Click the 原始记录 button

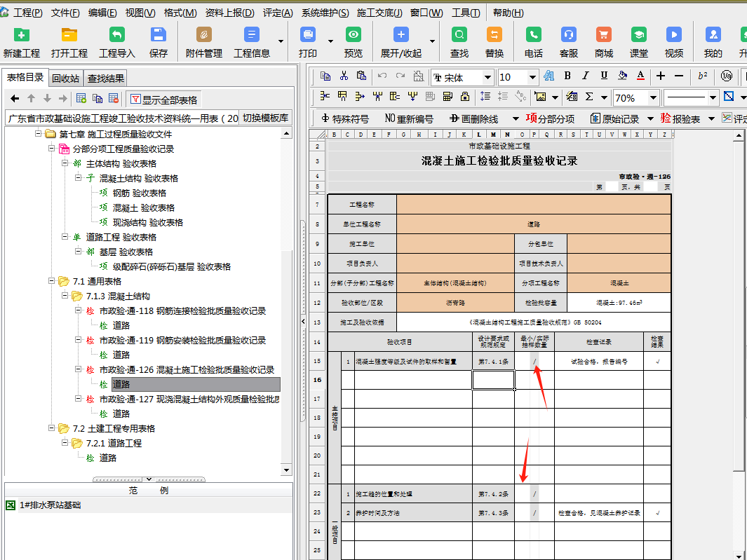click(x=614, y=118)
